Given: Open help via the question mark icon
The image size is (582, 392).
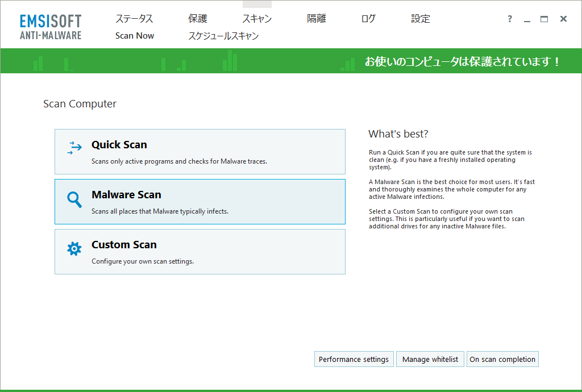Looking at the screenshot, I should point(509,19).
